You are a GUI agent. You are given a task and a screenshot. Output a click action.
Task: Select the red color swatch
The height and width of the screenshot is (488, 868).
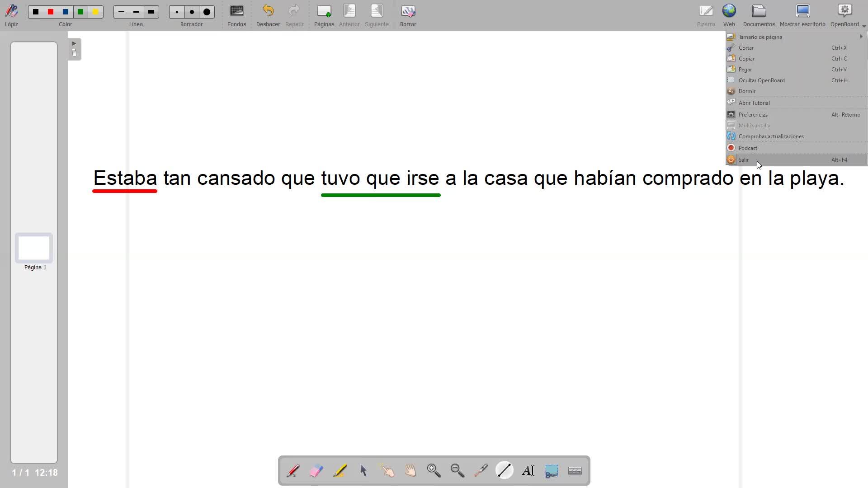(51, 12)
